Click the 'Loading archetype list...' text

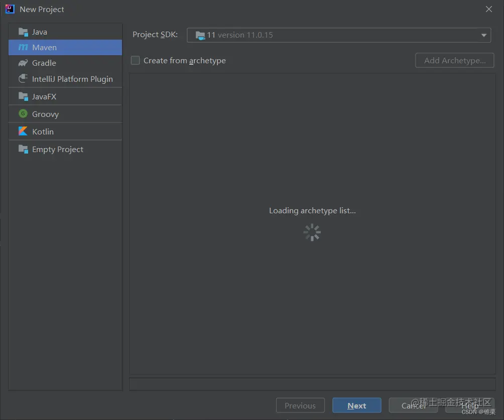tap(312, 211)
